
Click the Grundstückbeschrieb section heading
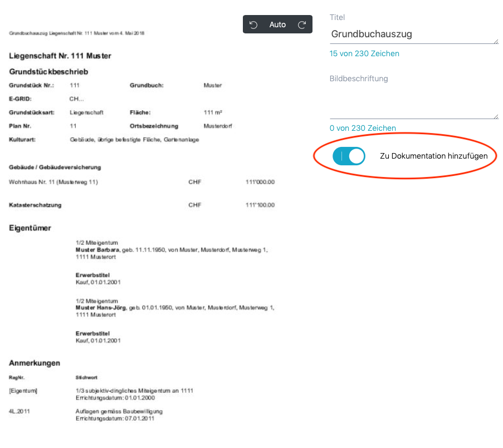48,72
